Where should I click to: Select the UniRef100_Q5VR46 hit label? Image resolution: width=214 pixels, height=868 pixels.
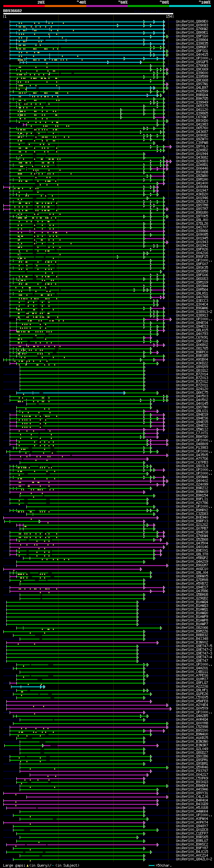pyautogui.click(x=192, y=767)
